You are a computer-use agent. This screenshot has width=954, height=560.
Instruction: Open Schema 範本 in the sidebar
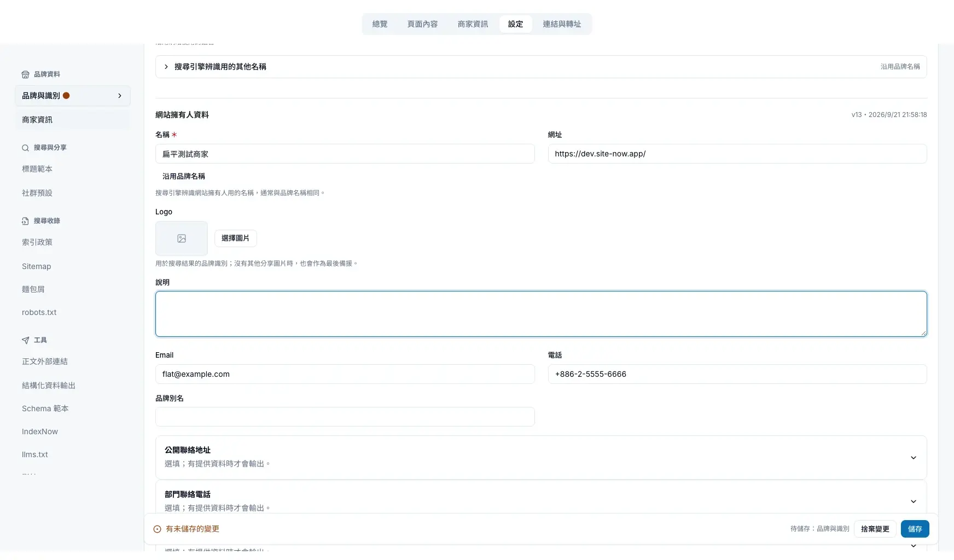coord(73,409)
